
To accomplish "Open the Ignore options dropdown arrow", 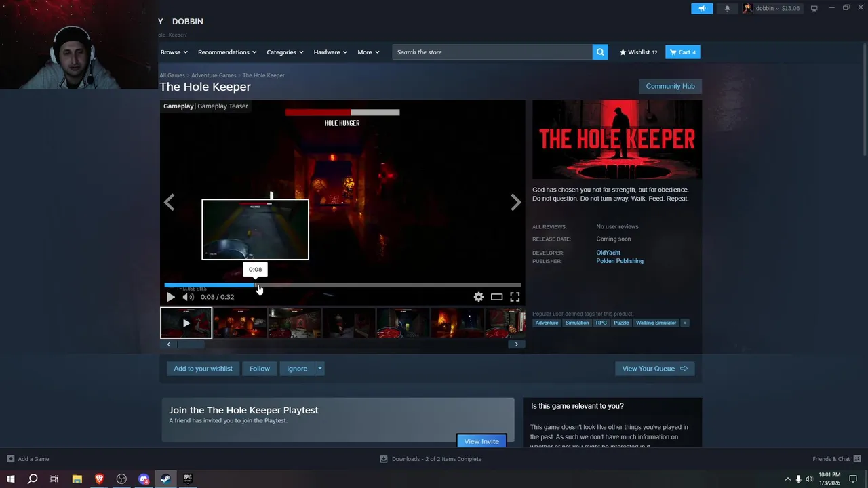I will click(320, 369).
